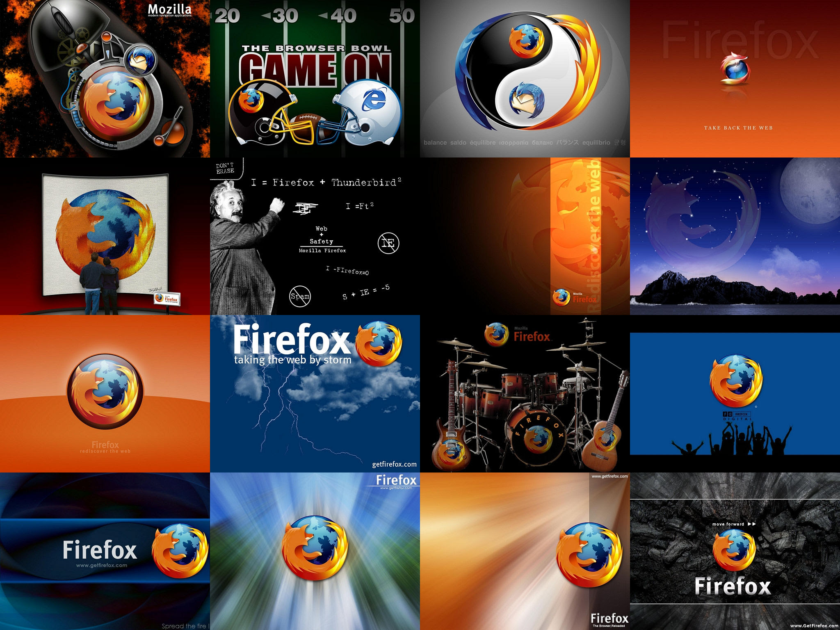Open the night sky constellation fox wallpaper

click(x=735, y=236)
